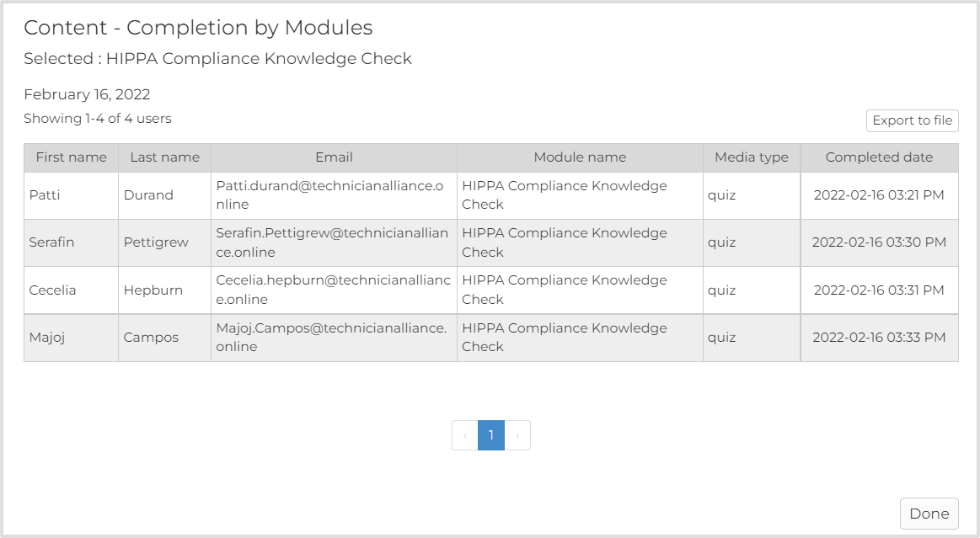The height and width of the screenshot is (538, 980).
Task: Select first name Patti cell
Action: point(72,195)
